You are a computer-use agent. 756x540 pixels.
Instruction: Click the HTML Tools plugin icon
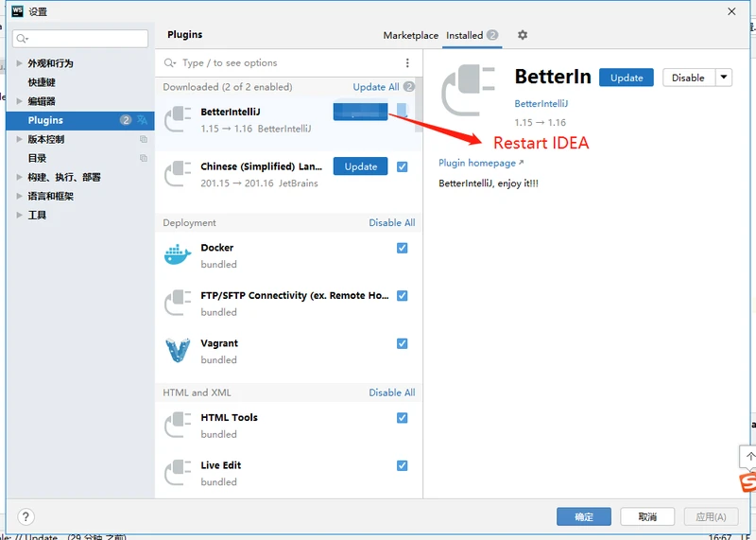point(178,425)
